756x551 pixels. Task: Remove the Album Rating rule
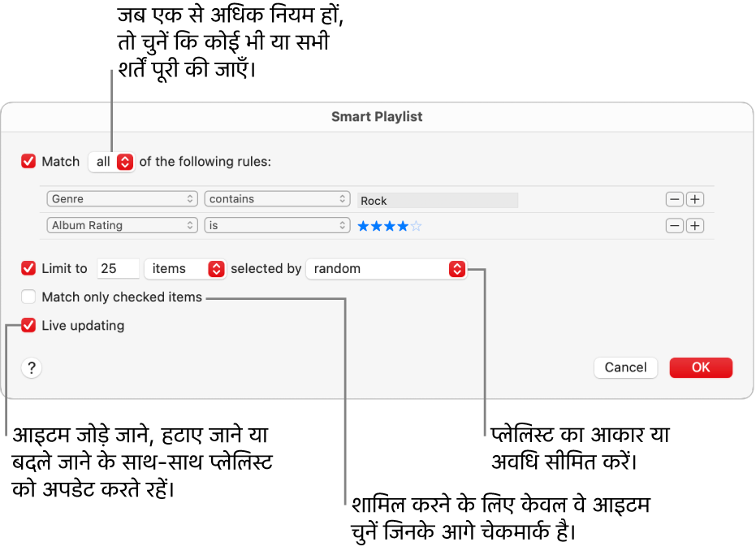675,226
